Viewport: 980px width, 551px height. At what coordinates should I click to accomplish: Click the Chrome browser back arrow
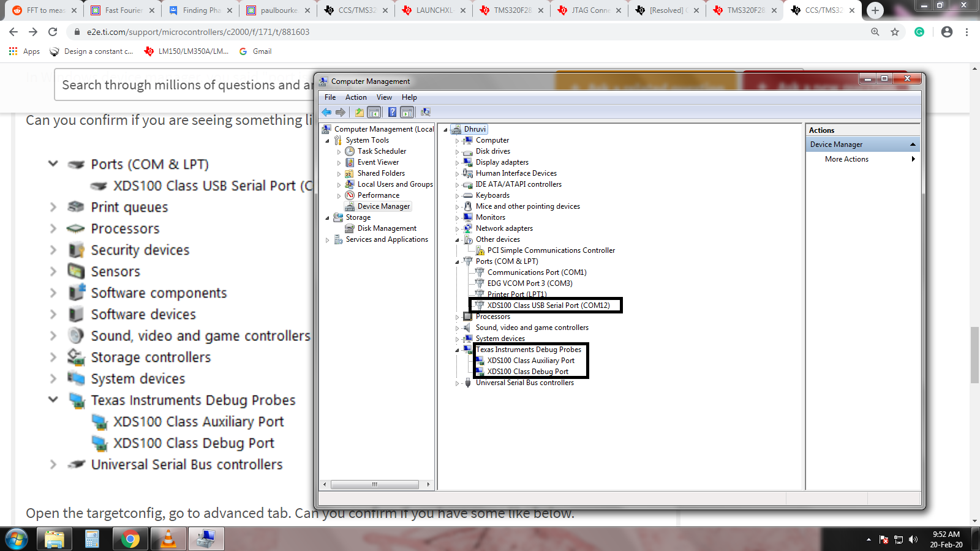(x=13, y=32)
